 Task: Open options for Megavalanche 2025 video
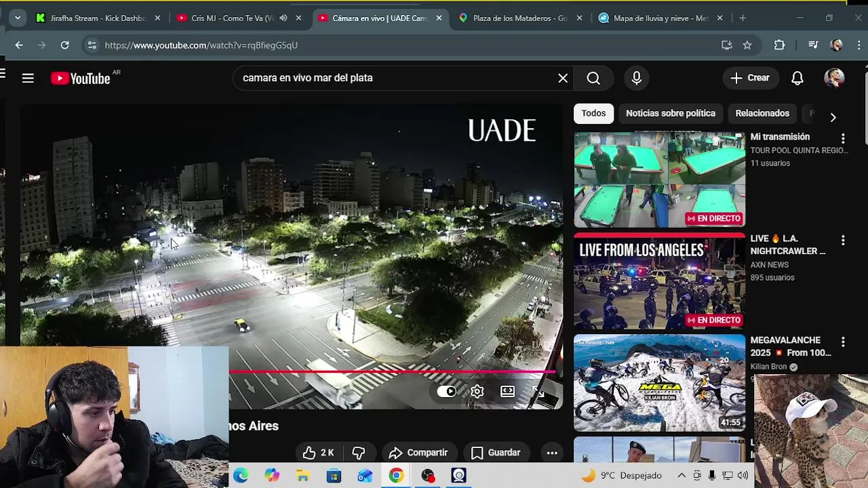pos(843,342)
